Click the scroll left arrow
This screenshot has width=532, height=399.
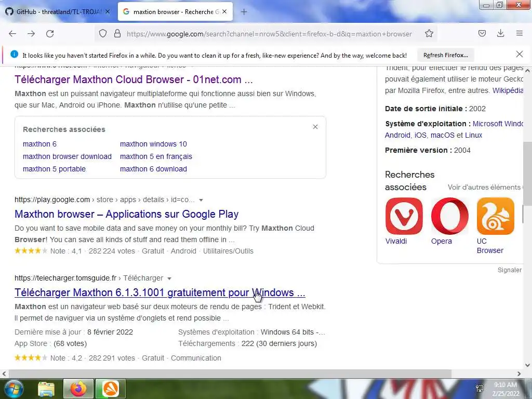click(4, 374)
